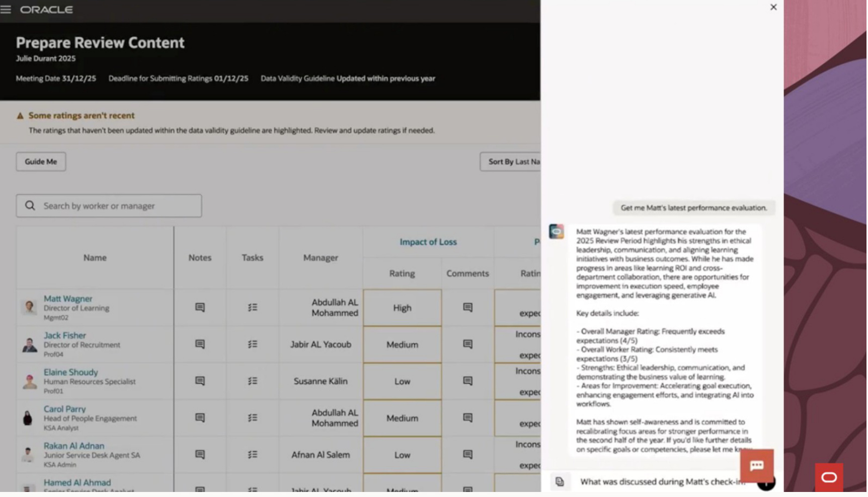Click the red Oracle assistant launcher icon
Image resolution: width=868 pixels, height=497 pixels.
[829, 477]
